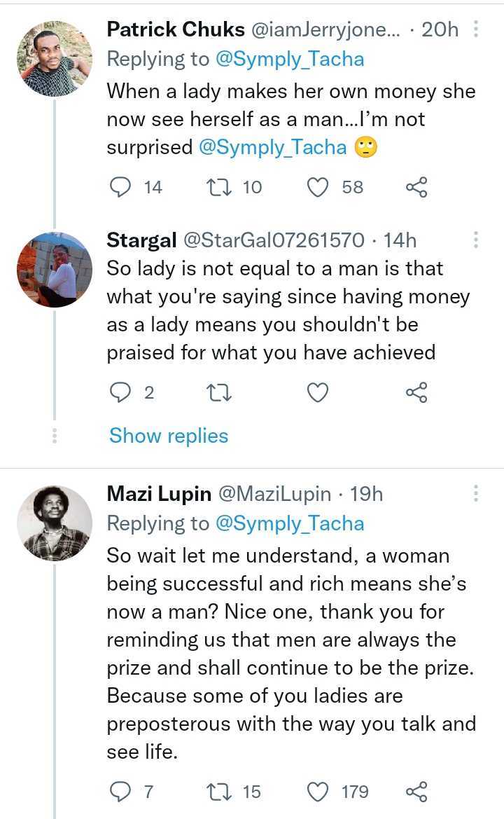Share Patrick Chuks' tweet
The image size is (504, 819).
pyautogui.click(x=416, y=187)
